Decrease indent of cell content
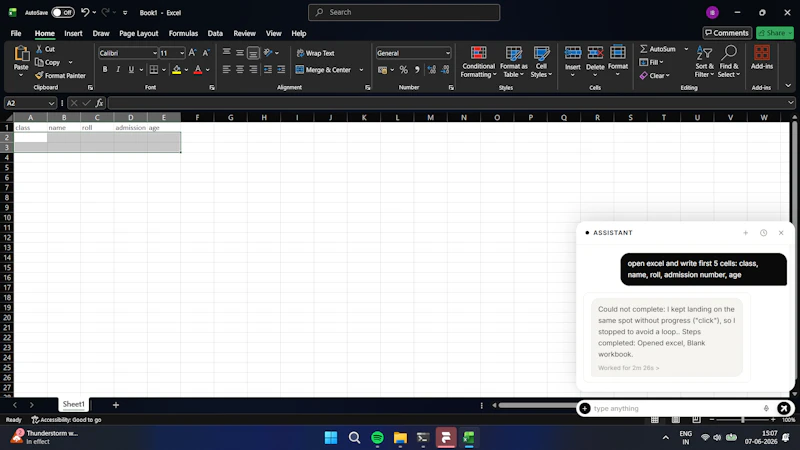The width and height of the screenshot is (800, 450). point(267,69)
